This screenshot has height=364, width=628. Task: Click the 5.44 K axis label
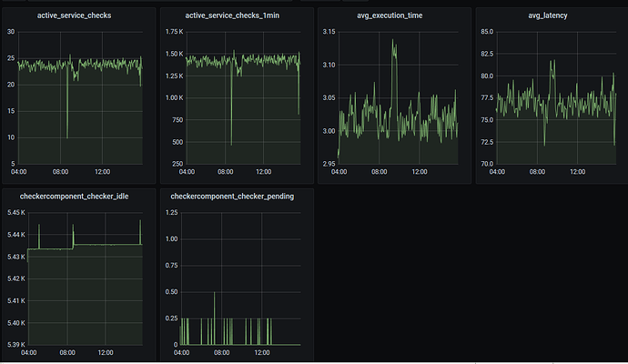[x=16, y=234]
